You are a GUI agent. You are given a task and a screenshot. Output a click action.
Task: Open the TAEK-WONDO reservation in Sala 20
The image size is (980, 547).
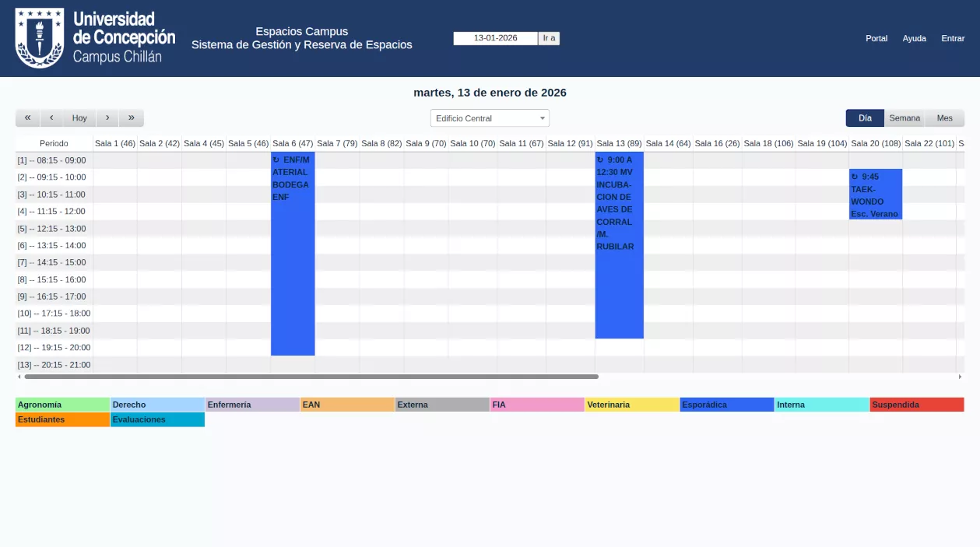[875, 195]
